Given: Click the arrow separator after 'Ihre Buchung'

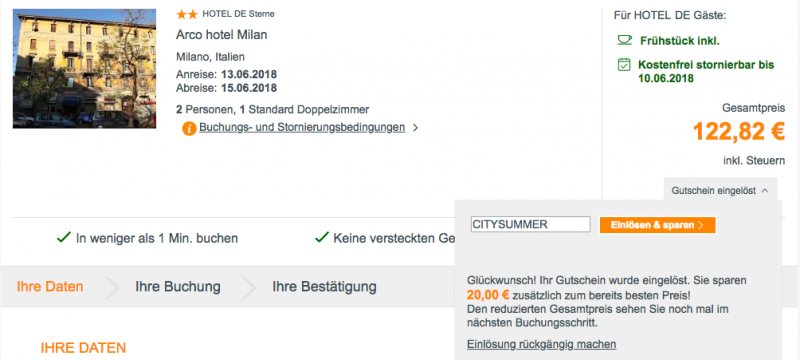Looking at the screenshot, I should 249,287.
